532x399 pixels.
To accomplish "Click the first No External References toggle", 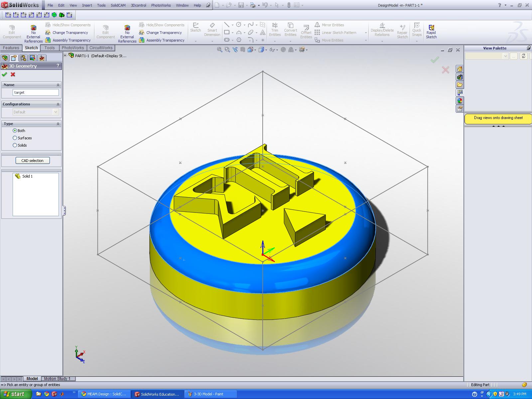I will click(x=33, y=34).
